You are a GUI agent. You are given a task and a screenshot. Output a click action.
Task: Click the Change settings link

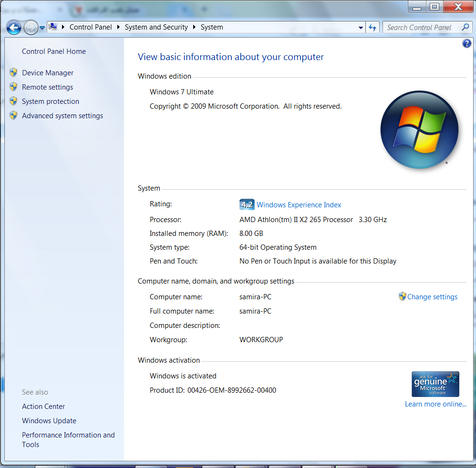tap(432, 296)
